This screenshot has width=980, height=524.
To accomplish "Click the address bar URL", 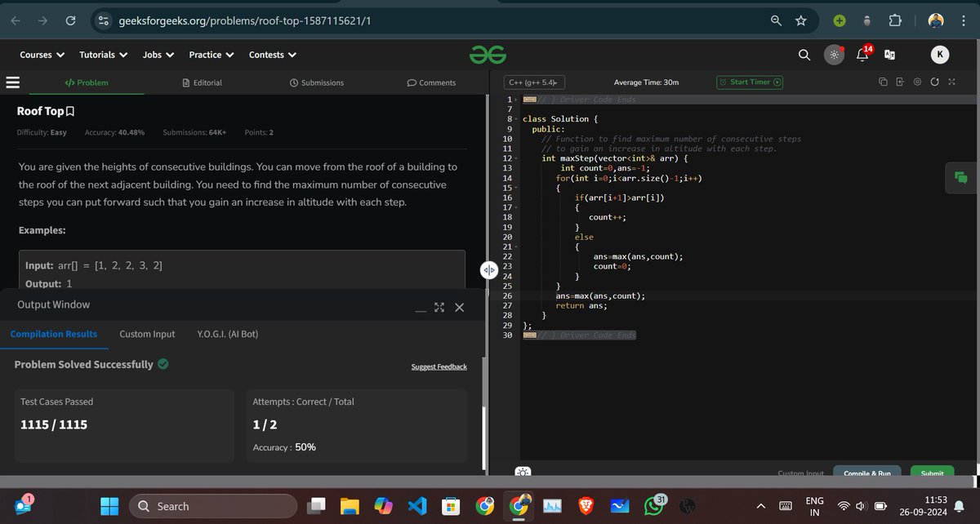I will tap(245, 21).
